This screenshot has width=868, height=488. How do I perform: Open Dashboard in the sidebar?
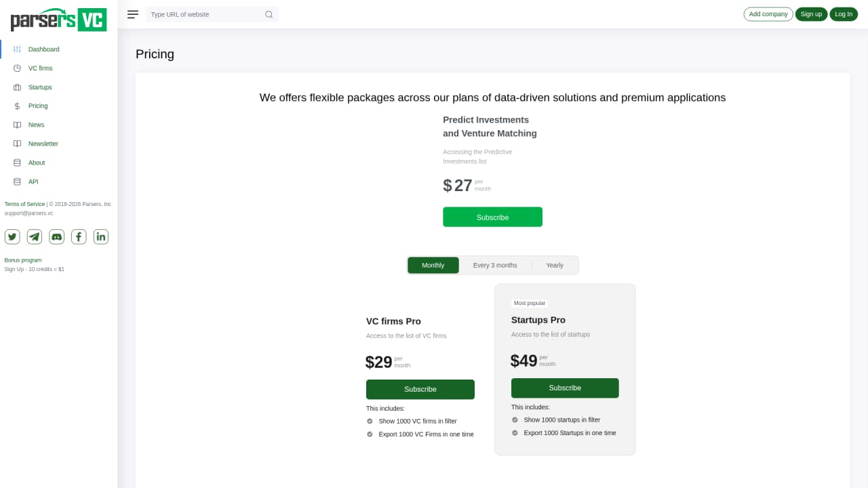pos(43,49)
